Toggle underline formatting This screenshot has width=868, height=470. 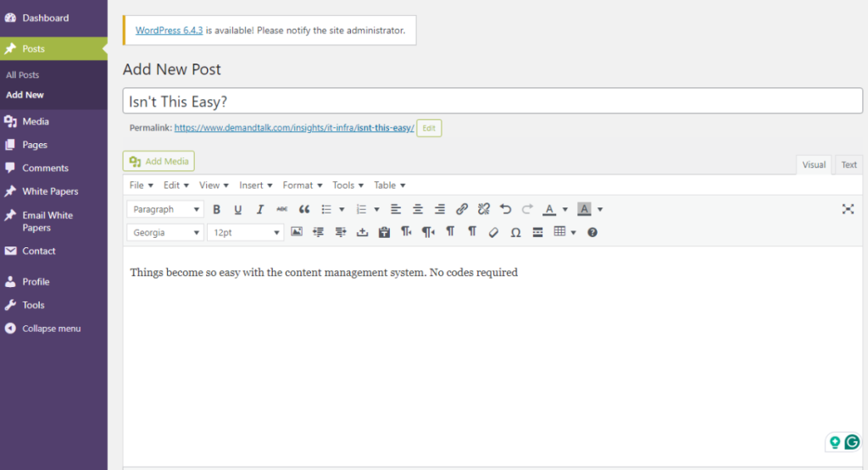pos(238,209)
